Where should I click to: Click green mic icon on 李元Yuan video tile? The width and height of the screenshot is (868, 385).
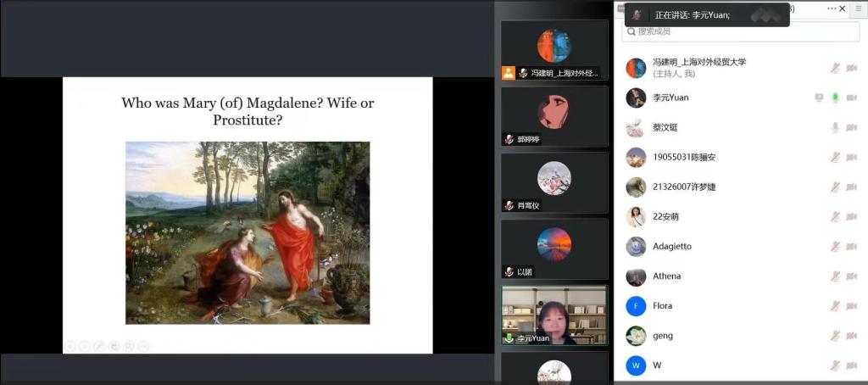point(509,338)
